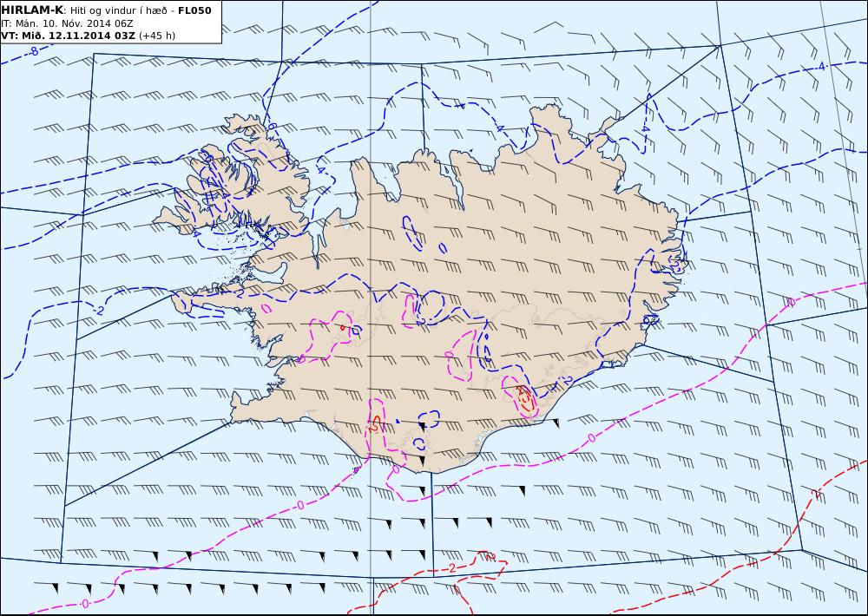Select the '(+45 h)' forecast offset text
868x616 pixels.
coord(156,36)
